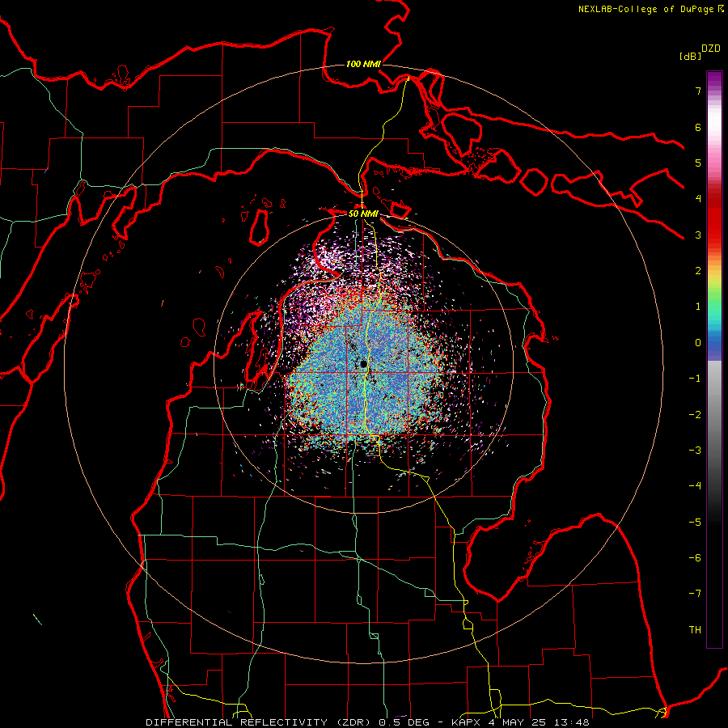Click the 3 value on color scale
728x728 pixels.
[x=698, y=235]
